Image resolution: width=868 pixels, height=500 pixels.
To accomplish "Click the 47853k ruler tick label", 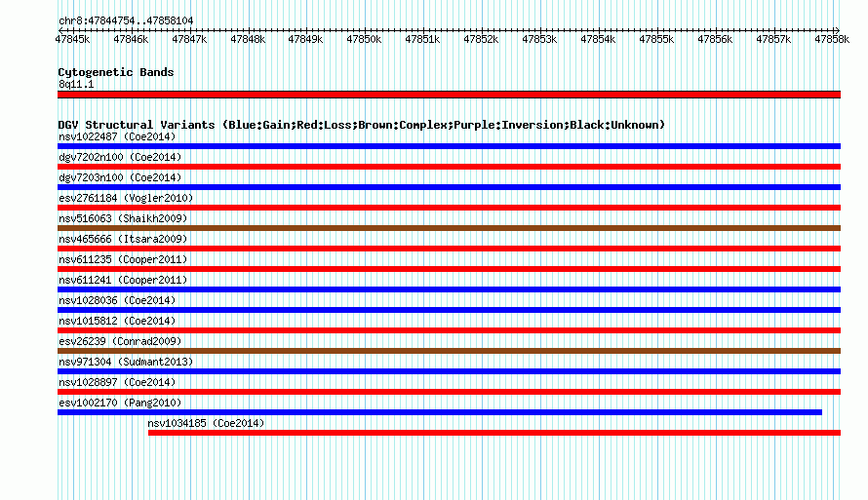I will pos(539,40).
